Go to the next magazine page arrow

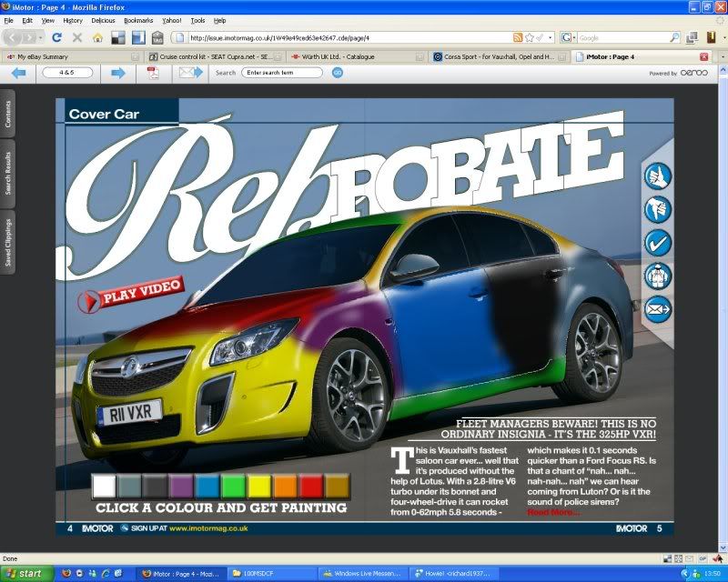(x=117, y=73)
